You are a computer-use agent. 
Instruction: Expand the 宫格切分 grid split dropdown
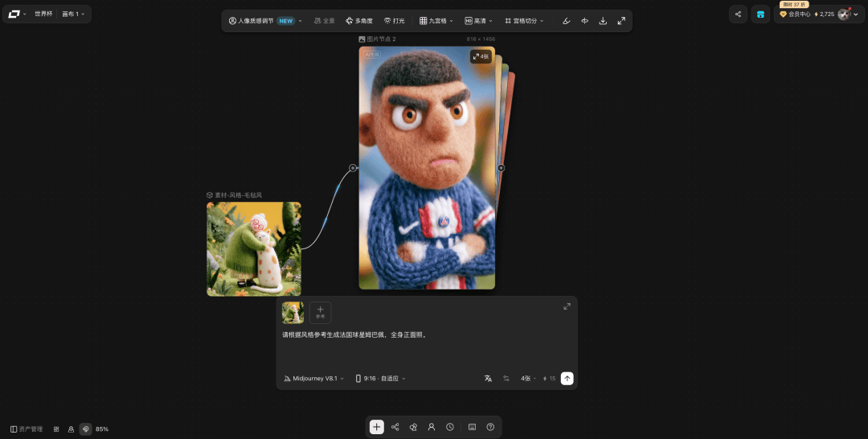pos(524,21)
